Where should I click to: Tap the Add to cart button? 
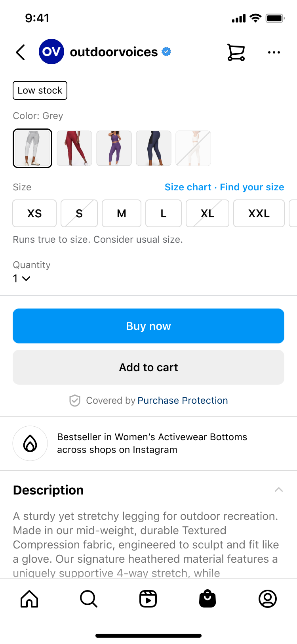pyautogui.click(x=148, y=367)
